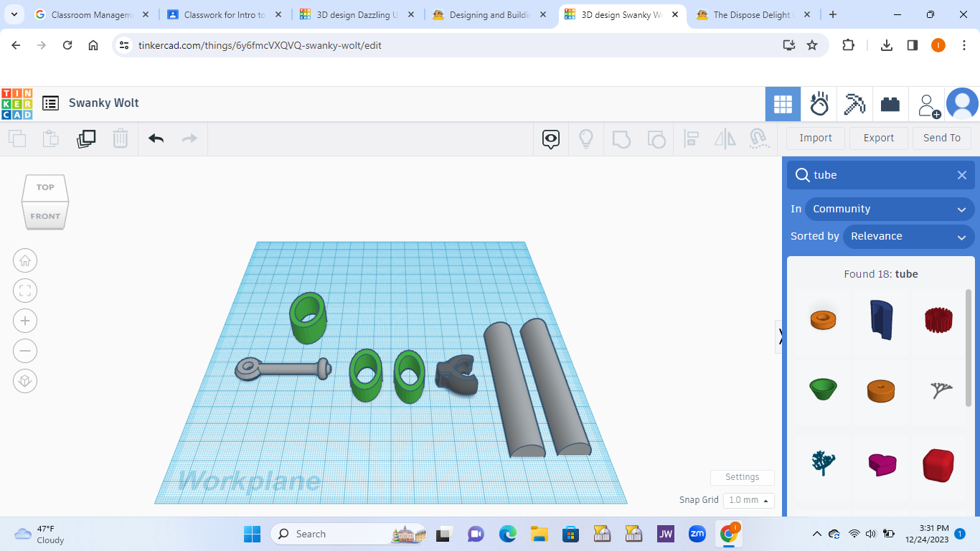The height and width of the screenshot is (551, 980).
Task: Open the Blocks pickaxe mode
Action: (854, 105)
